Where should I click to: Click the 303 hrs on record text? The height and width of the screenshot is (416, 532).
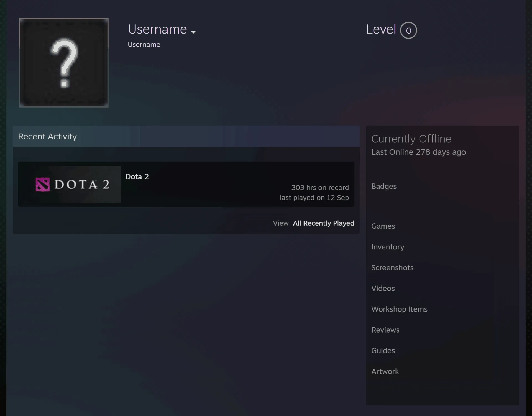[320, 188]
